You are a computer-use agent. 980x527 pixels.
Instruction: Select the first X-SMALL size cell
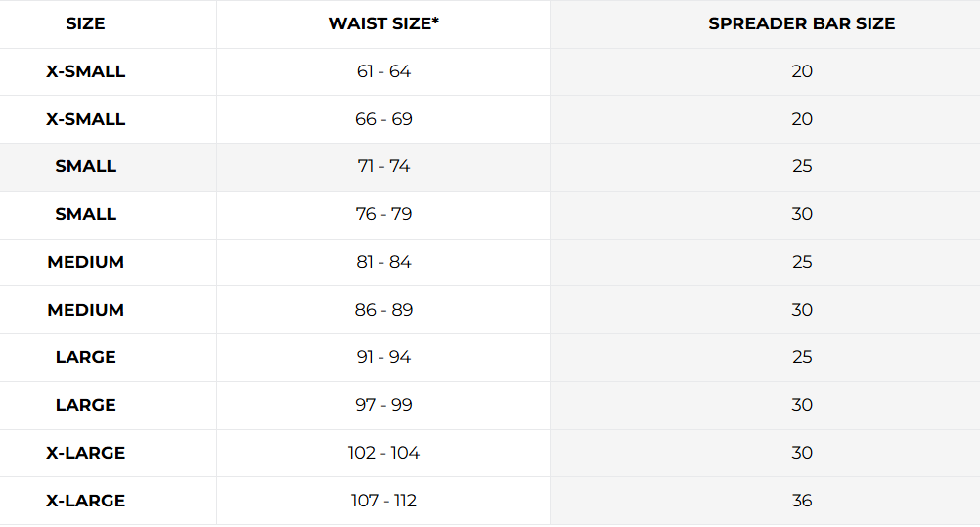(x=86, y=71)
